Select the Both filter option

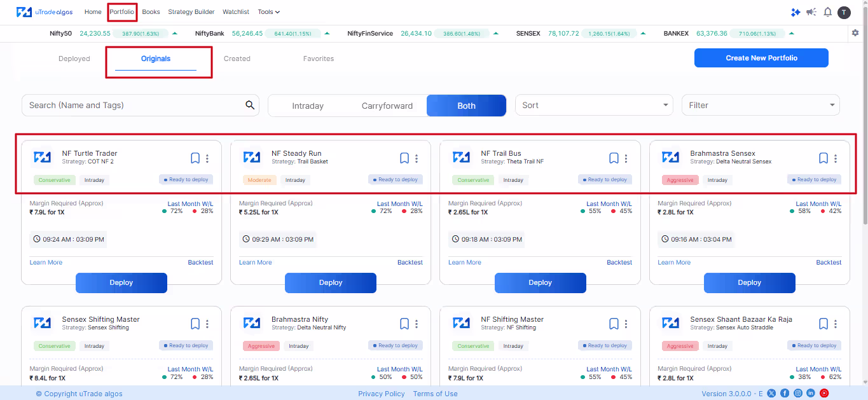click(x=466, y=106)
